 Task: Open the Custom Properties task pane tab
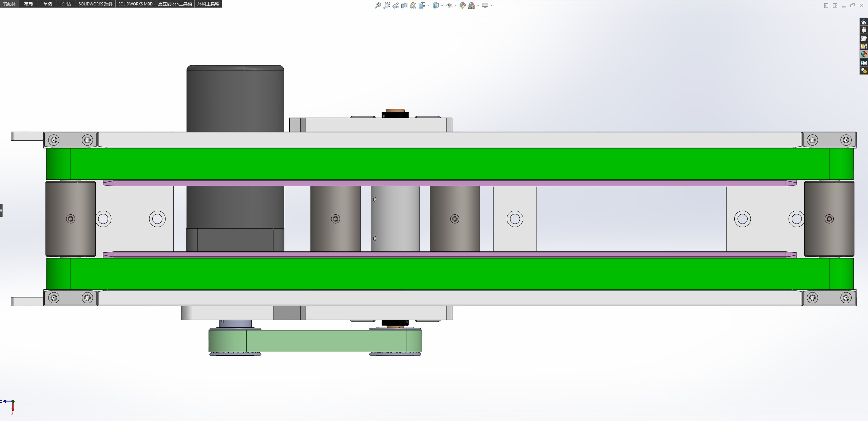pyautogui.click(x=864, y=63)
